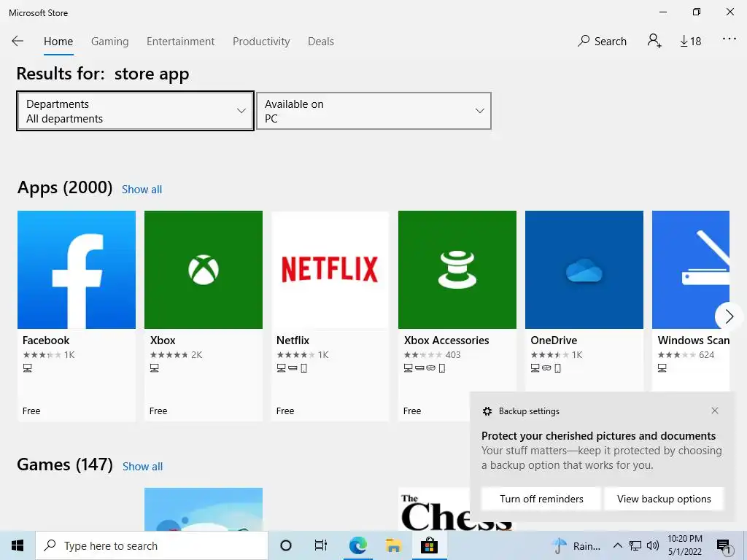Click Free price under Netflix

point(285,411)
